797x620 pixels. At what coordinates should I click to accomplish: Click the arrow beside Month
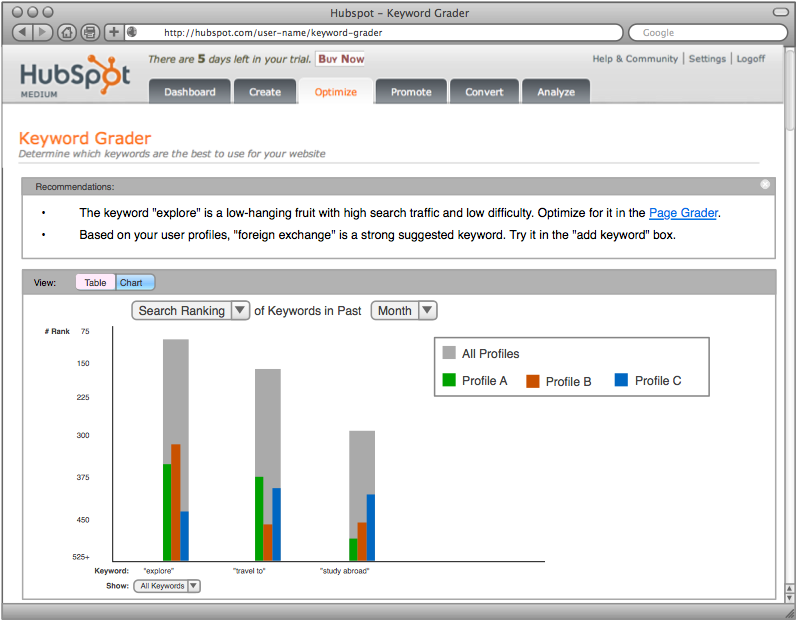[x=427, y=310]
